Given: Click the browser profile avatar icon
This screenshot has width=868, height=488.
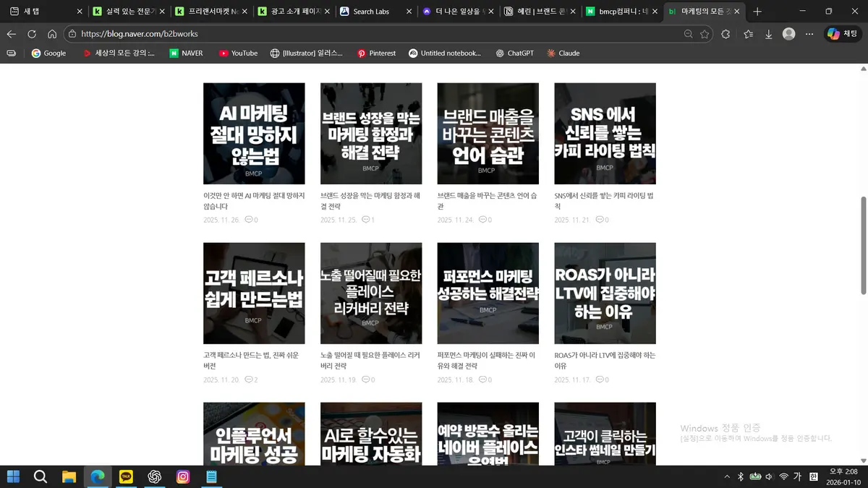Looking at the screenshot, I should coord(788,33).
